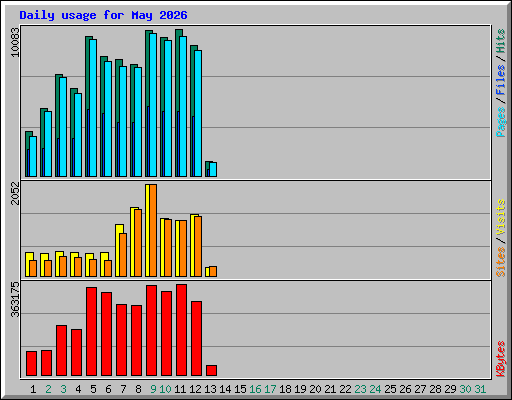Click day 30 on the date axis
Screen dimensions: 512x400
click(465, 389)
